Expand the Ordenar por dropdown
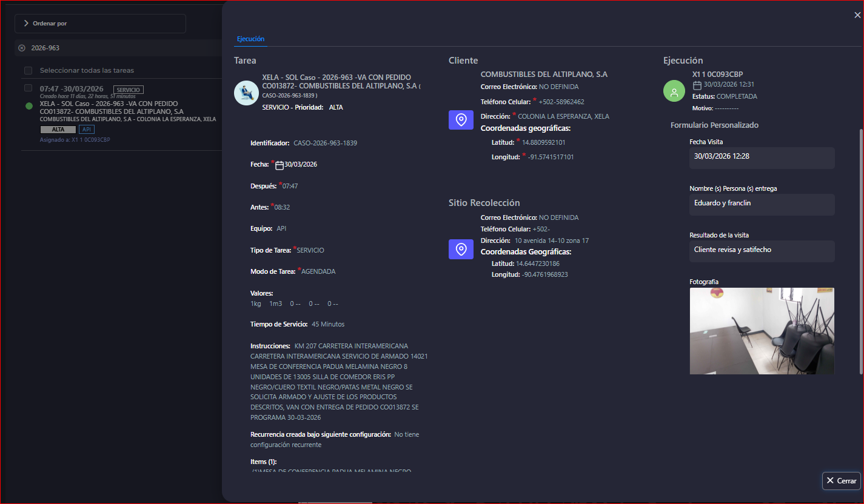Screen dimensions: 864x504 (x=100, y=24)
